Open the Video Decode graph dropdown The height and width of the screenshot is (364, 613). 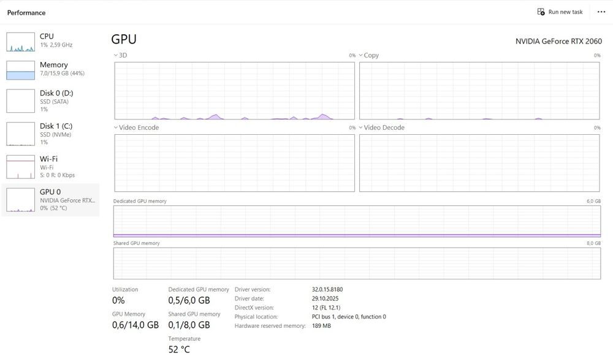pos(362,127)
